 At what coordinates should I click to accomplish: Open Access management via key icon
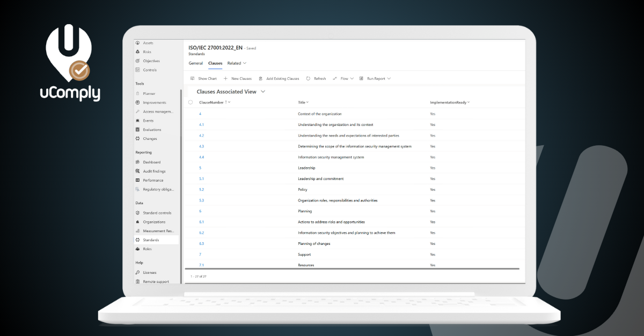(137, 111)
